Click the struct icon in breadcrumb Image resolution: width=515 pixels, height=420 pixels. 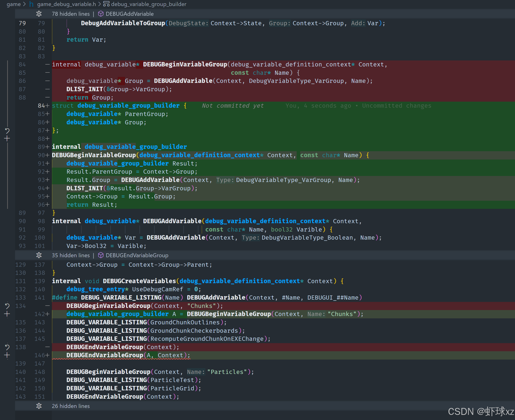(106, 4)
